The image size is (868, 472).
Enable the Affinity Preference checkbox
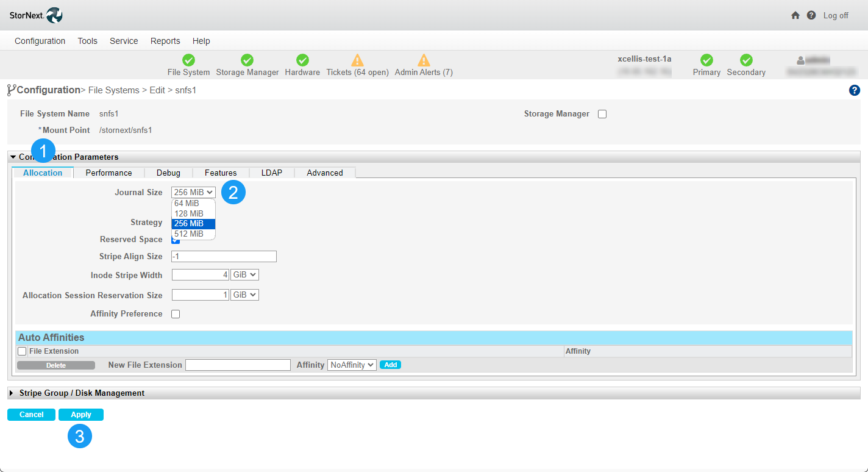click(x=176, y=314)
